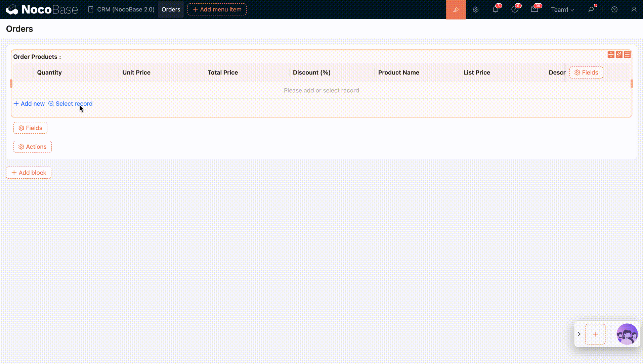Expand the Team1 dropdown
This screenshot has width=643, height=364.
562,10
